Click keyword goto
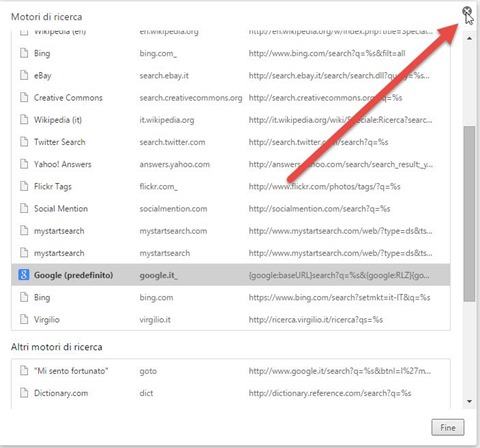 coord(148,371)
